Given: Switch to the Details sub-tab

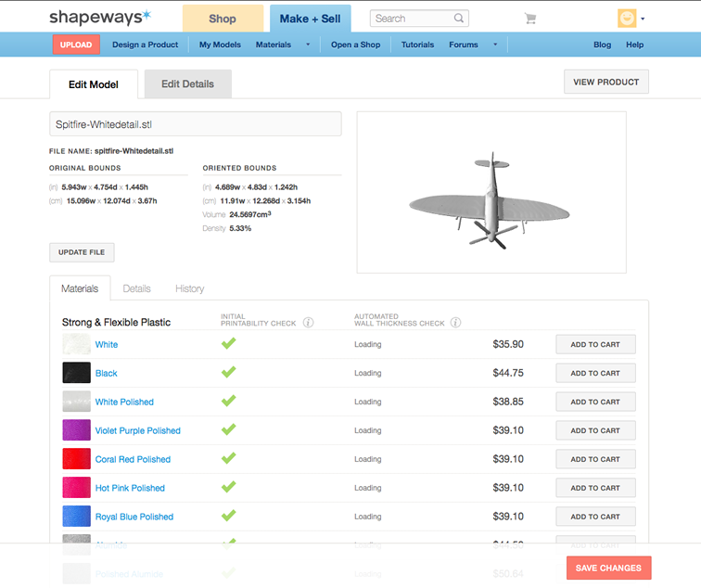Looking at the screenshot, I should pyautogui.click(x=137, y=288).
